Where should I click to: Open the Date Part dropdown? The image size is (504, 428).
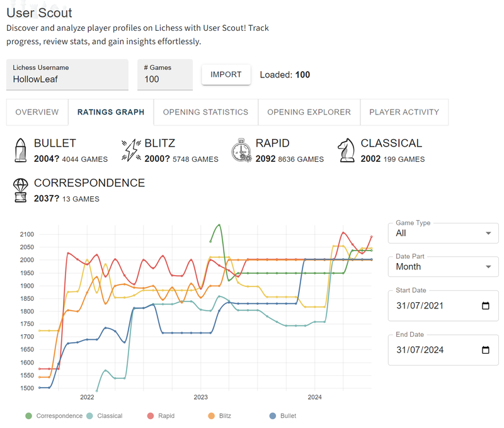coord(443,266)
